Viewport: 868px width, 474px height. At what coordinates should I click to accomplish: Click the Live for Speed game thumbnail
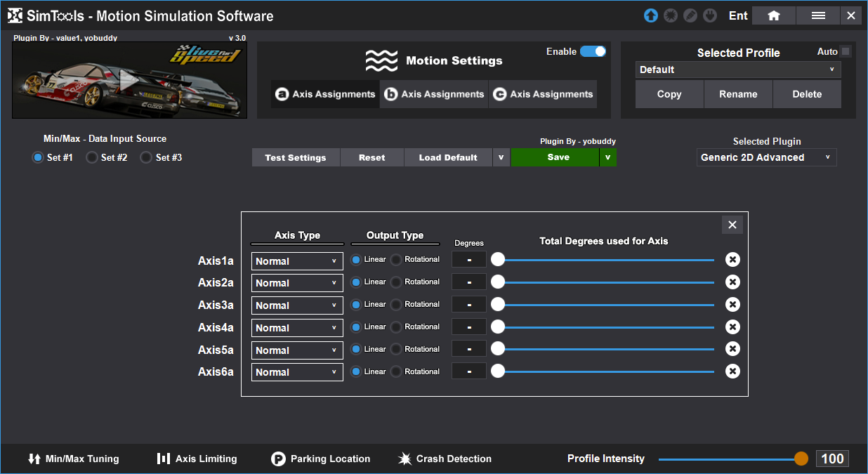click(x=130, y=80)
